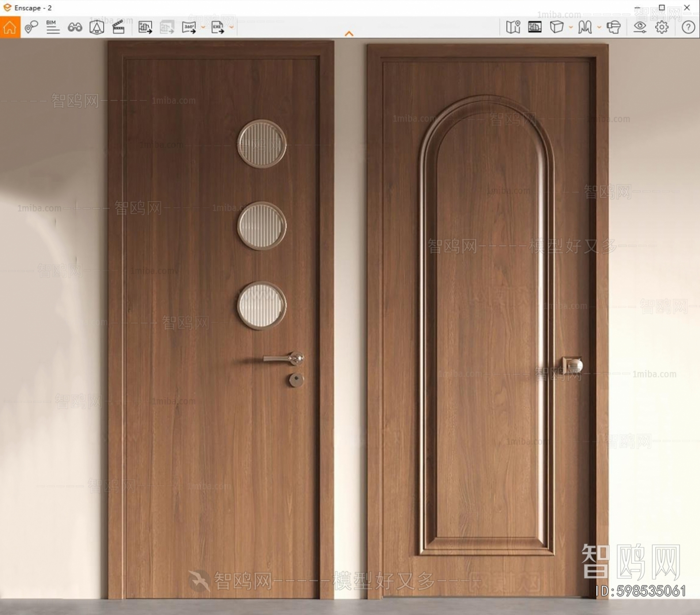
Task: Export a 360° Mono Panorama
Action: pyautogui.click(x=189, y=27)
